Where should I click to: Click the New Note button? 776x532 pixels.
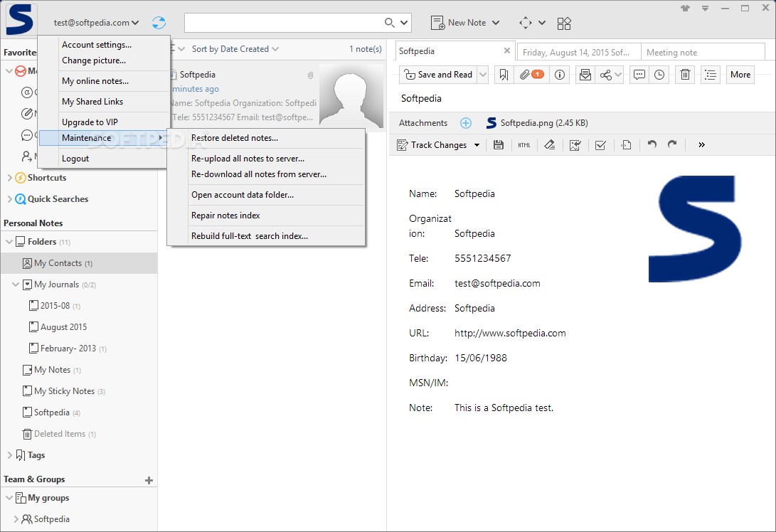[459, 23]
